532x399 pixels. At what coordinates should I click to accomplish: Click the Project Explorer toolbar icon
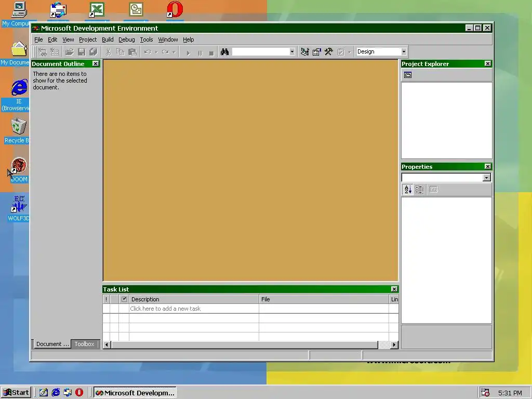[304, 52]
